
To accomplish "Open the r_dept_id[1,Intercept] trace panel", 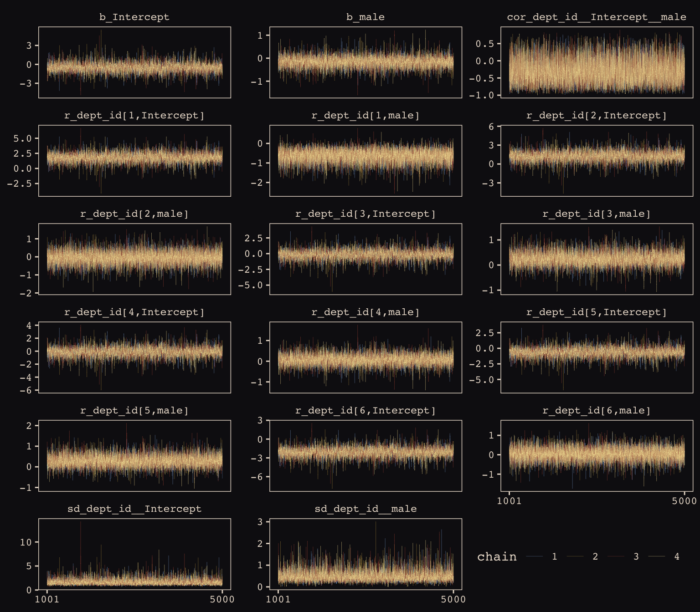I will (x=134, y=161).
